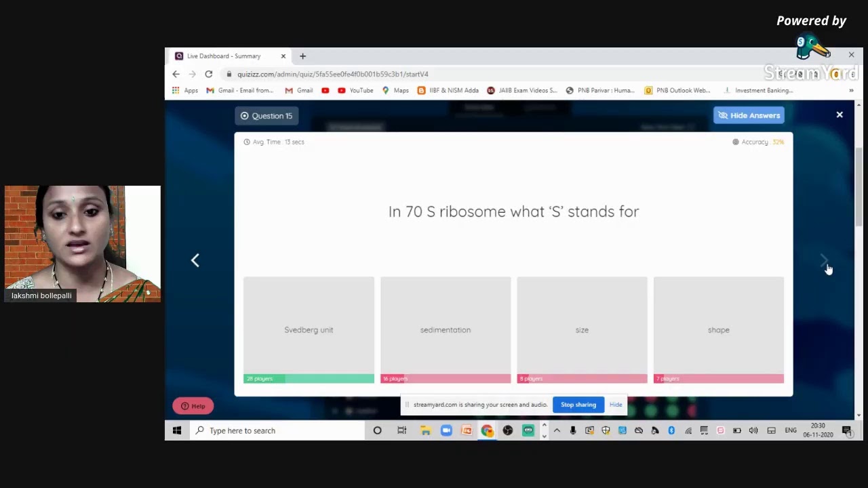The image size is (868, 488).
Task: Click the battery tray icon
Action: coord(737,430)
